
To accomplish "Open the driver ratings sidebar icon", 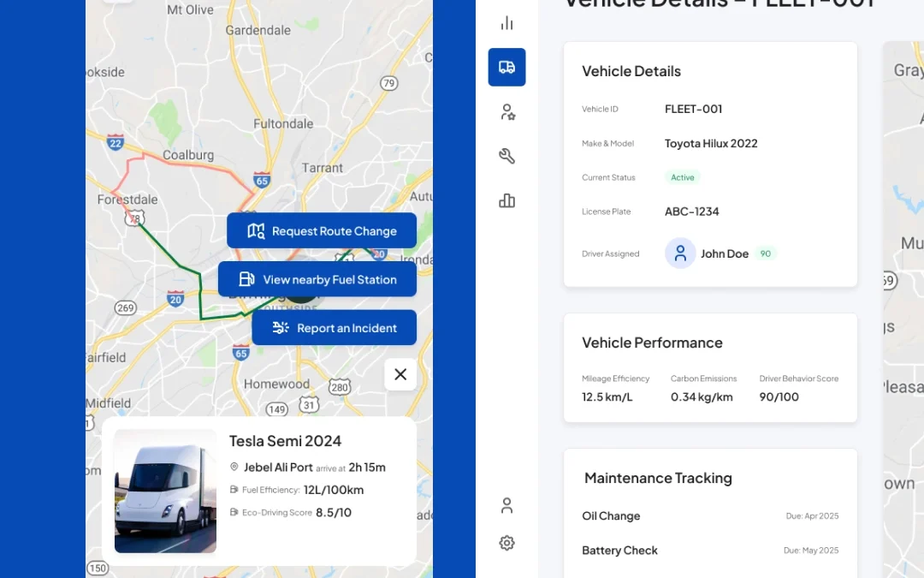I will click(x=507, y=112).
